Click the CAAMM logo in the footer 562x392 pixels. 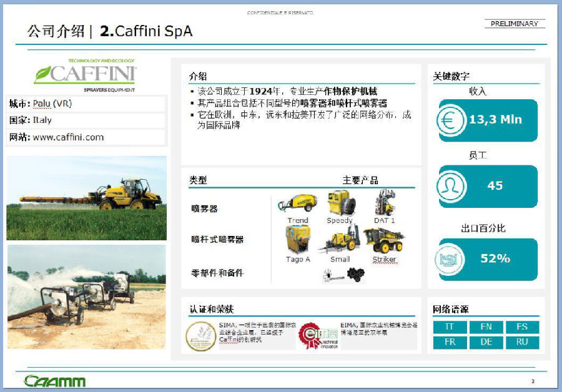click(54, 381)
